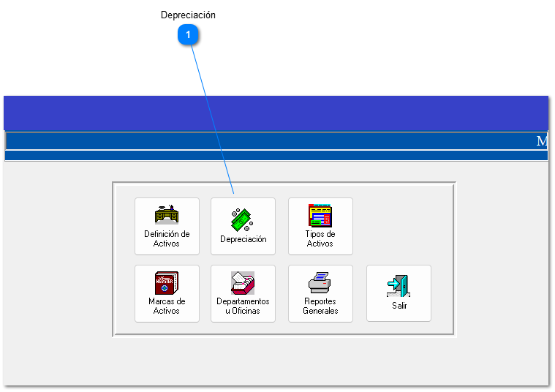Click the letter M in the header strip
This screenshot has height=392, width=555.
[x=542, y=141]
